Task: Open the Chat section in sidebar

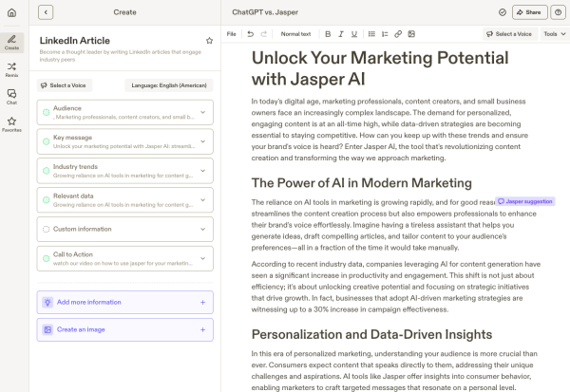Action: (x=11, y=97)
